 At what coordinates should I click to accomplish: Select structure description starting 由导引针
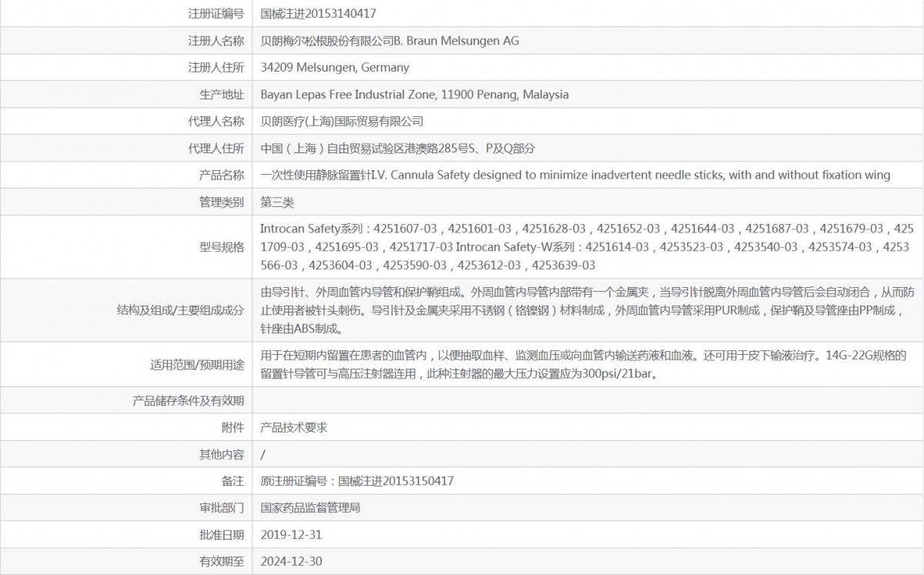tap(586, 310)
